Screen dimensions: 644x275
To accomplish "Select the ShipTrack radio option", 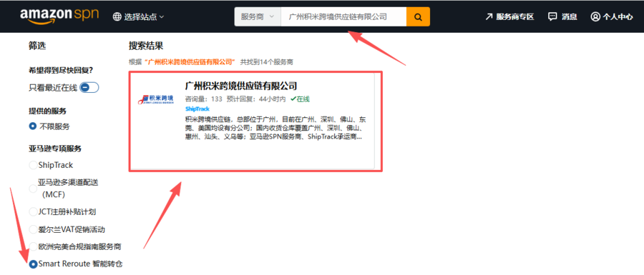I will (x=33, y=165).
